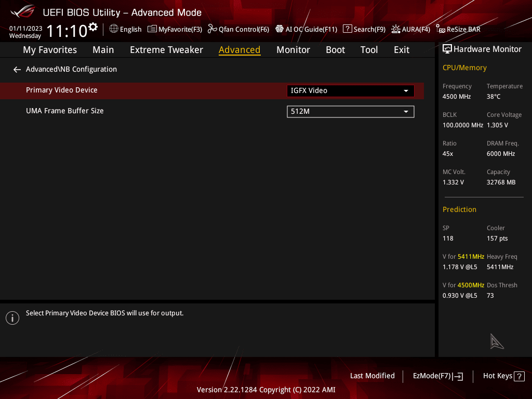Click the back arrow beside NB Configuration
532x399 pixels.
pos(17,70)
